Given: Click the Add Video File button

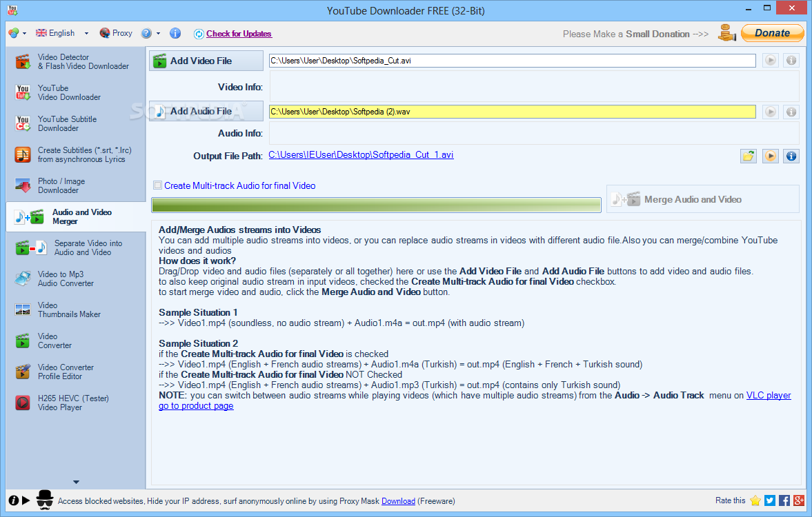Looking at the screenshot, I should click(x=206, y=61).
